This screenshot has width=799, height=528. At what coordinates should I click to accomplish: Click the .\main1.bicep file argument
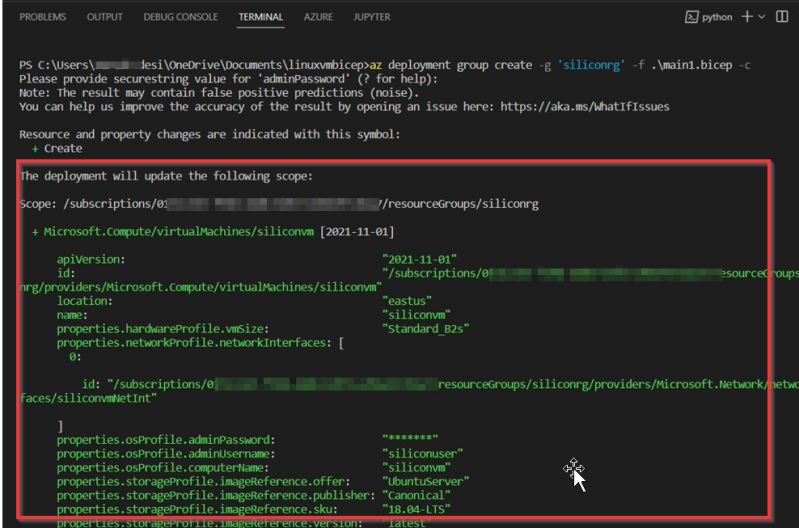[x=691, y=65]
